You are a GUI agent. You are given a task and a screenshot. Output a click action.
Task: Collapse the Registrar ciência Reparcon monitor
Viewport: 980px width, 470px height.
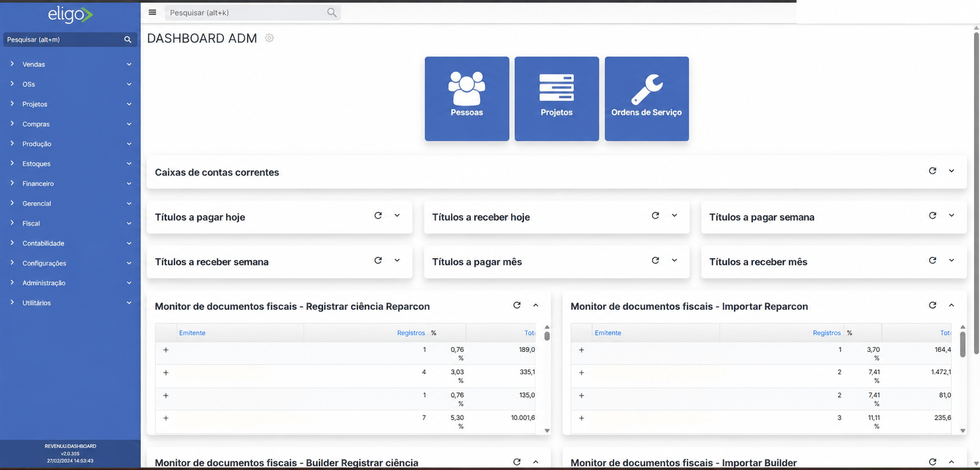[x=536, y=305]
